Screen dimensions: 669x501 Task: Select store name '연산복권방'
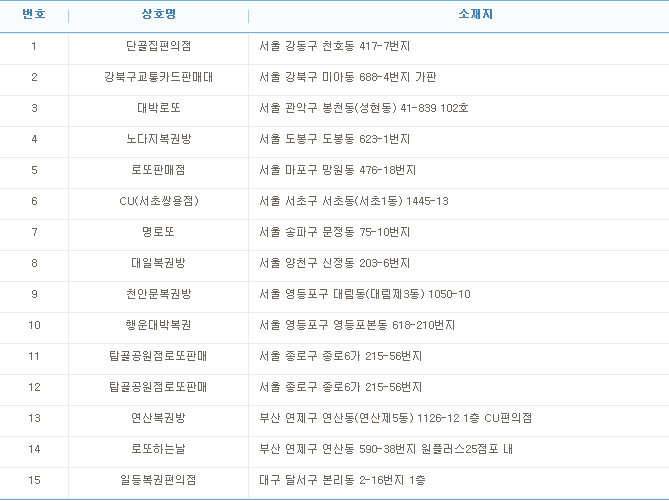[x=158, y=418]
